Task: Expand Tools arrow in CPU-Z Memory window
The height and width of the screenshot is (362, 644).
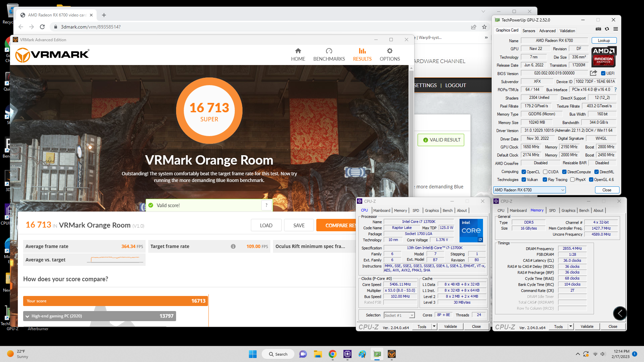Action: (x=571, y=326)
